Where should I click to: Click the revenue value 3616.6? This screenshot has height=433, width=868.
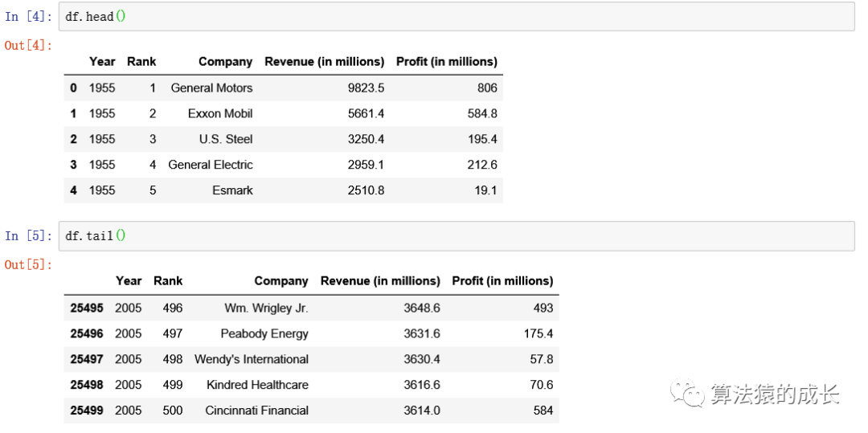(x=422, y=384)
